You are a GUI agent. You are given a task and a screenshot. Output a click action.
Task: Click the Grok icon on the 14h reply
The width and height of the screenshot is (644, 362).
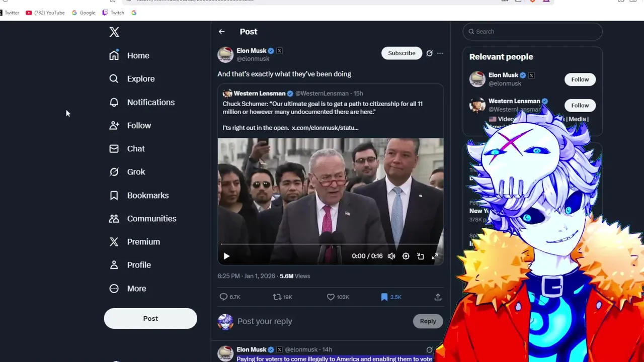tap(429, 349)
